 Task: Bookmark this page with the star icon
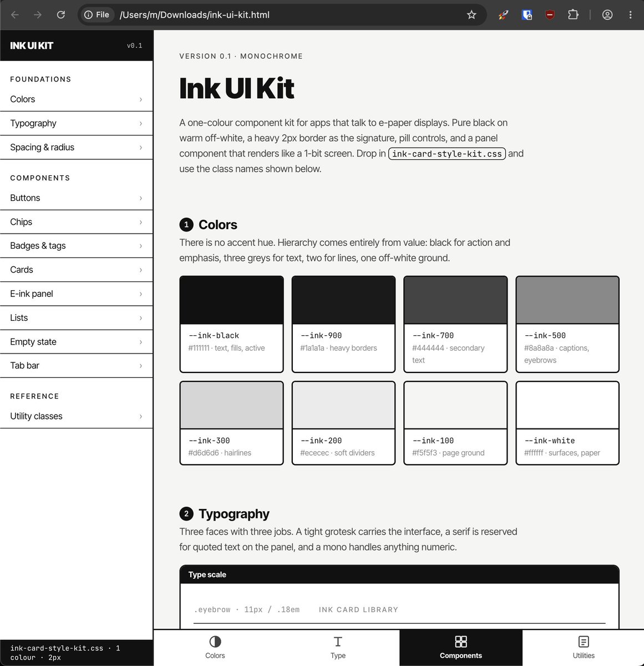pyautogui.click(x=471, y=15)
